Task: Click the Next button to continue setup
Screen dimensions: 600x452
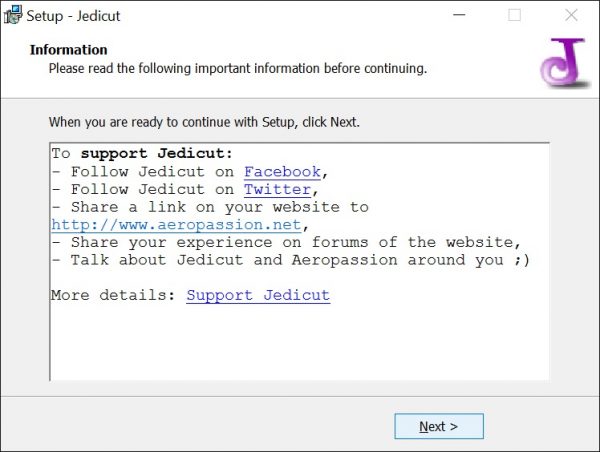Action: point(439,426)
